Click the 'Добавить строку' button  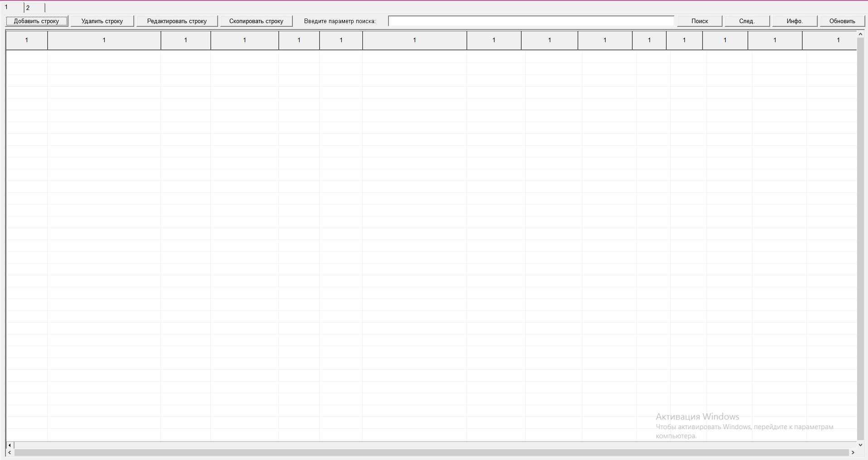pos(37,21)
